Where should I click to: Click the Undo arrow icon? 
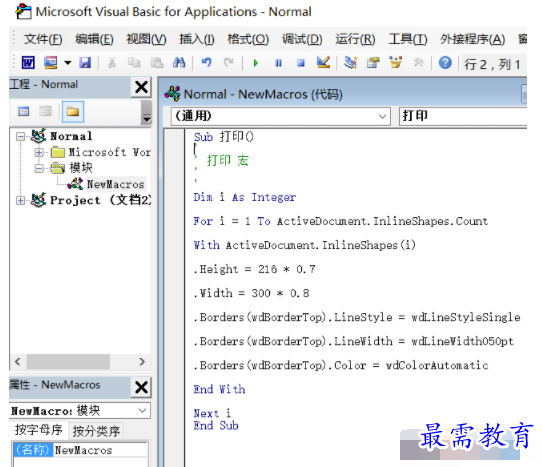coord(206,63)
